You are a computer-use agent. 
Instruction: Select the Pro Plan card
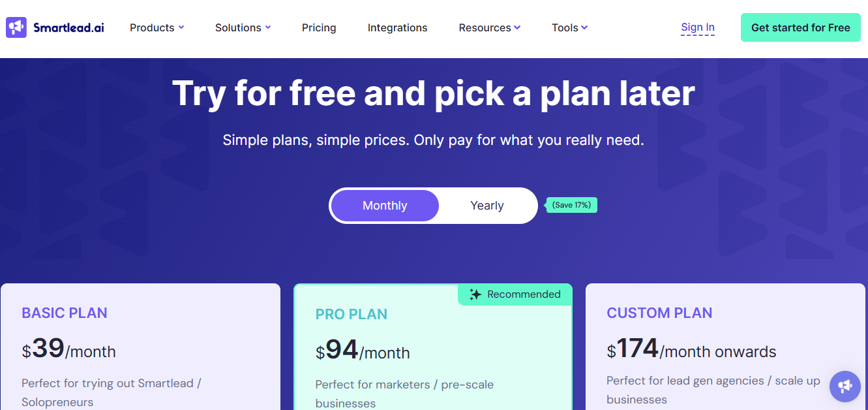432,353
